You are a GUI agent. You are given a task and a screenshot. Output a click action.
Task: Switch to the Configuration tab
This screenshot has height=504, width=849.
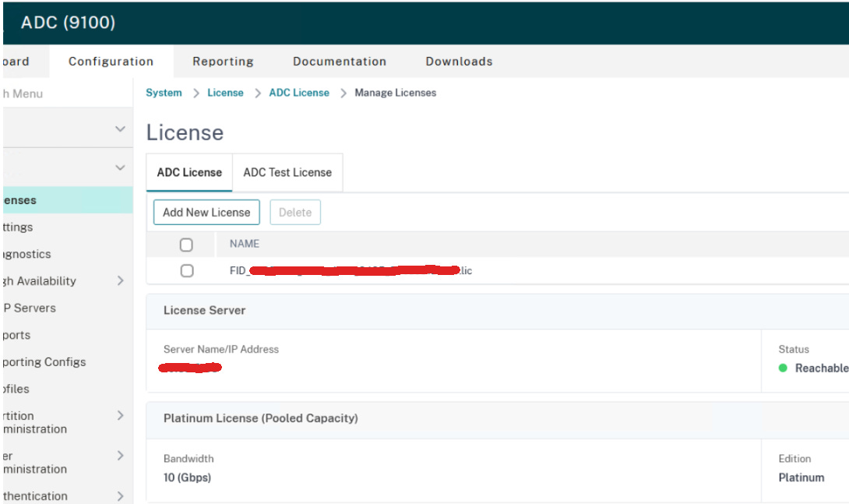tap(111, 61)
